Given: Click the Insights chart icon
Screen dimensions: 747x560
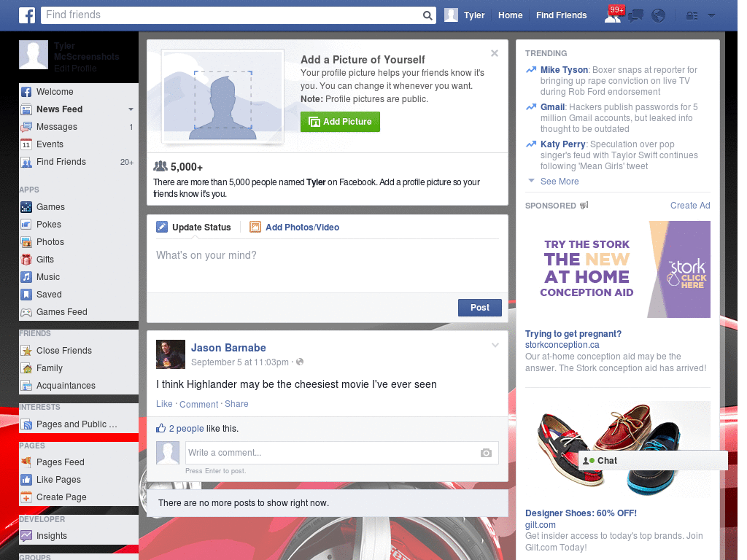Looking at the screenshot, I should (26, 536).
